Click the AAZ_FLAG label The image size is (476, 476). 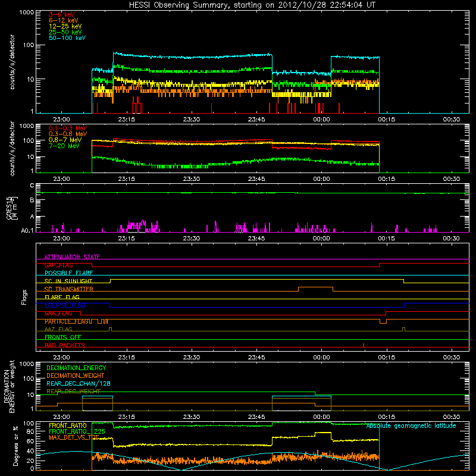(58, 330)
